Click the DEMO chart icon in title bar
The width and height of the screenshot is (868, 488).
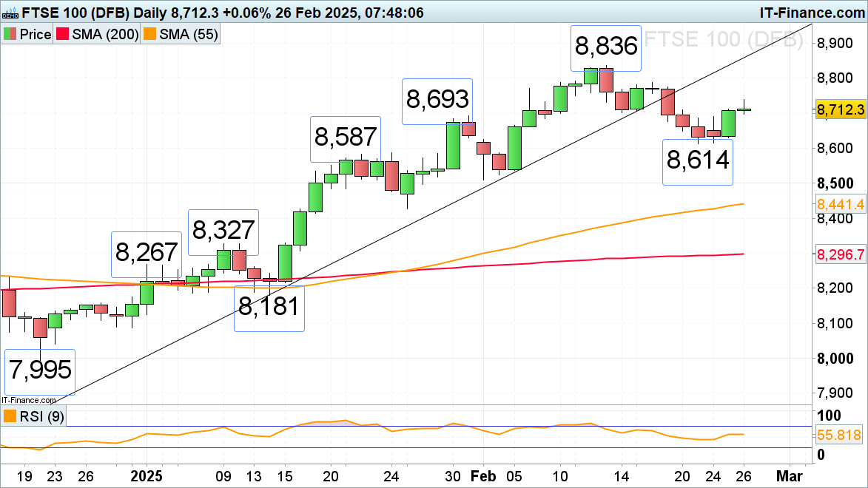pyautogui.click(x=12, y=12)
